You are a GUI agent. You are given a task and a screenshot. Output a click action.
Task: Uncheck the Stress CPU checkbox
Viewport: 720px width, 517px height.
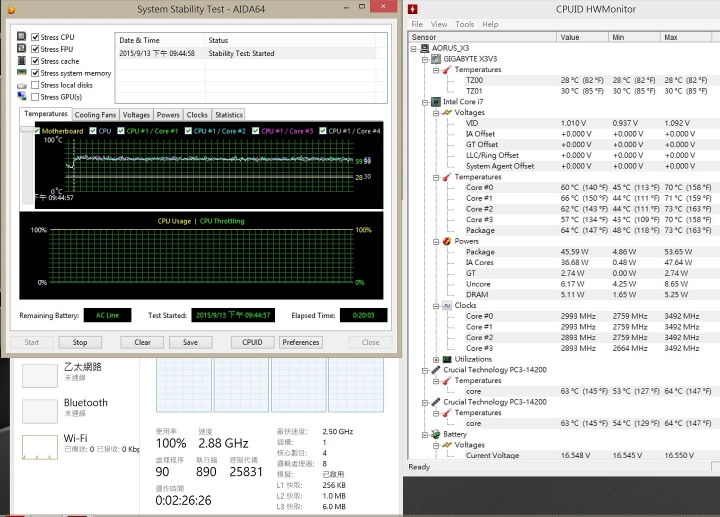click(x=35, y=37)
